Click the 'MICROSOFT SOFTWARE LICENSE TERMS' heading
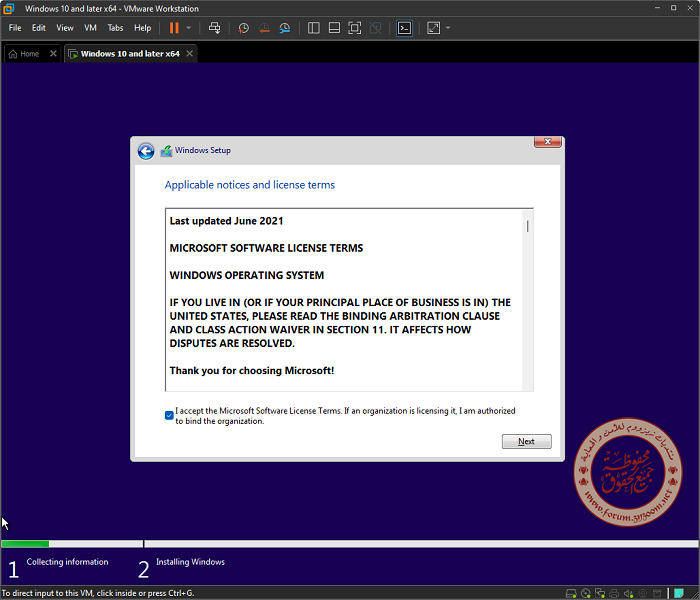This screenshot has width=700, height=600. pos(267,248)
